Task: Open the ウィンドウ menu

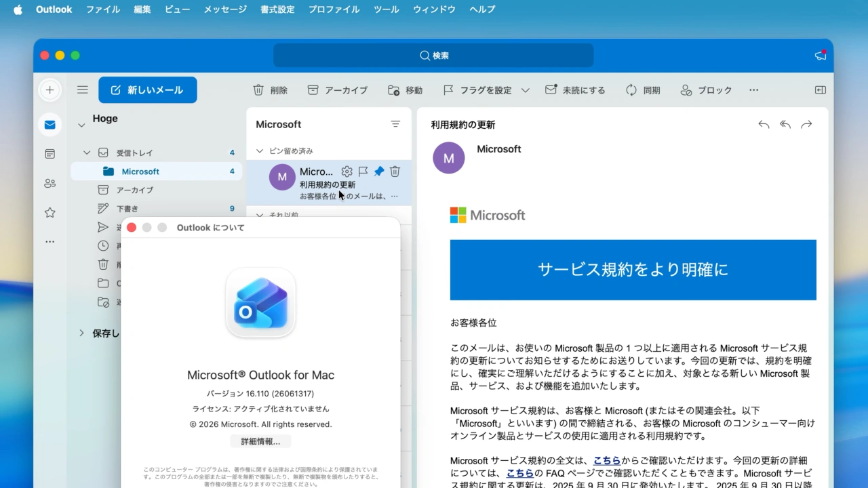Action: [x=434, y=9]
